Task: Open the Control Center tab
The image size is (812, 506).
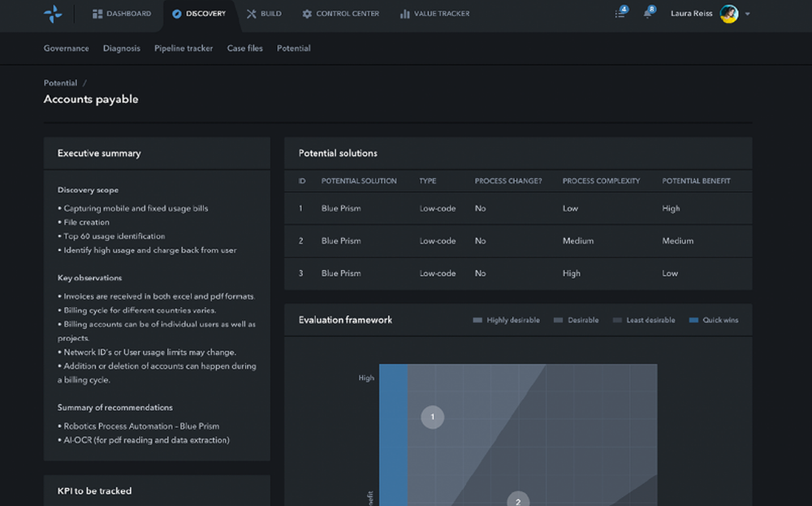Action: 340,14
